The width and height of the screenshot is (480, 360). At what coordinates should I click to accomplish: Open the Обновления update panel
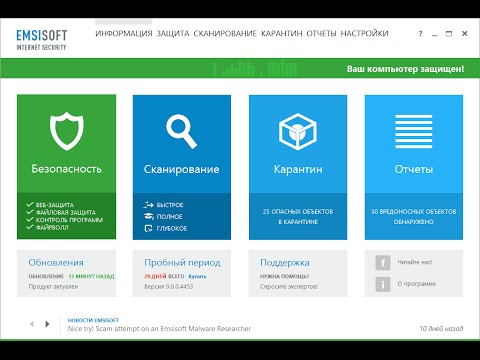(x=66, y=273)
